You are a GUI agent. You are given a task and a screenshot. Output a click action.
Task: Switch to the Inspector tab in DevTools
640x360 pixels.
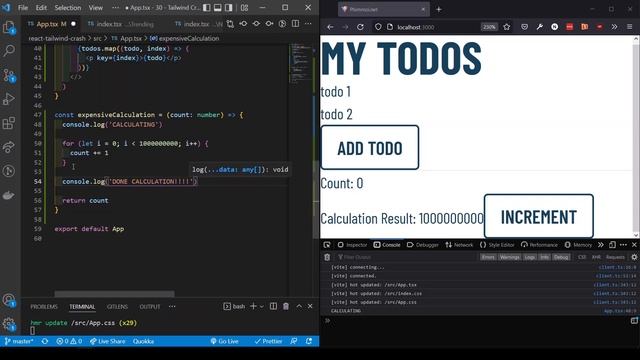[x=352, y=245]
